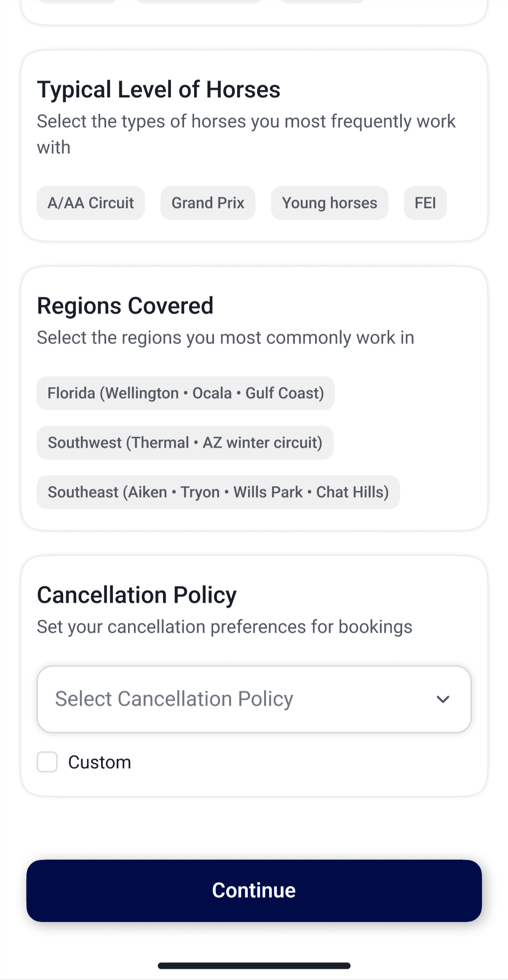
Task: Tap the FEI level chip
Action: pos(425,203)
